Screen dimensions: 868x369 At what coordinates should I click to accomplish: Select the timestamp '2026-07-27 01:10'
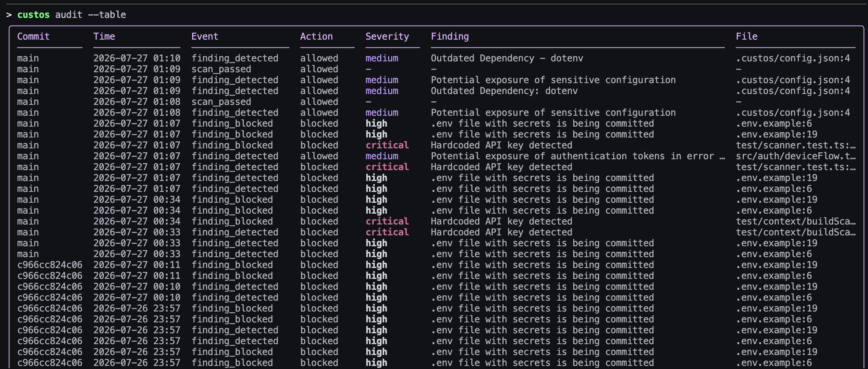coord(137,58)
